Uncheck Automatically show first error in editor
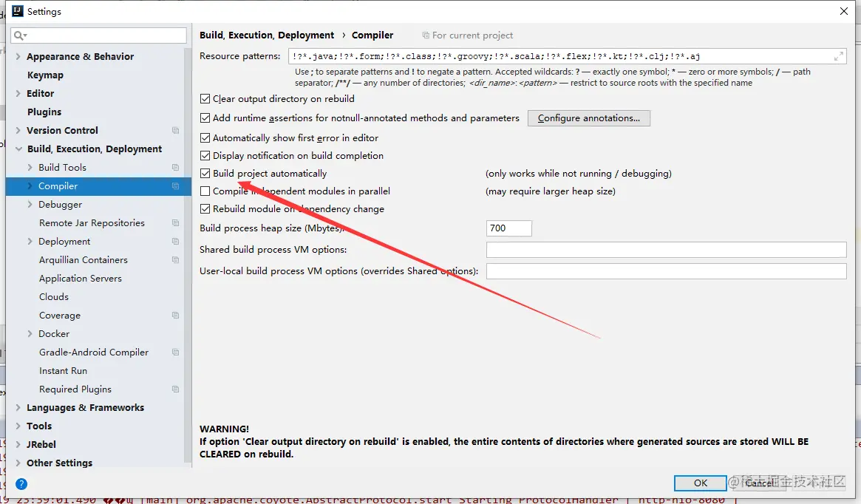The width and height of the screenshot is (861, 504). pos(205,137)
